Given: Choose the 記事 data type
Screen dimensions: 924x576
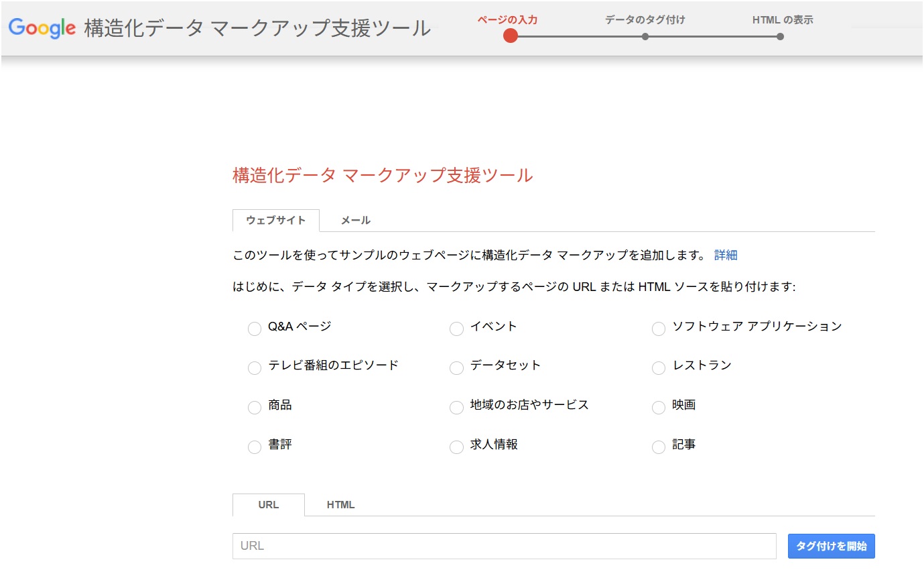Looking at the screenshot, I should click(x=659, y=447).
